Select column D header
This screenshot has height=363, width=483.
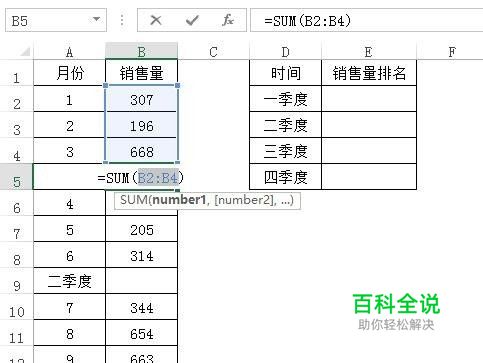(x=285, y=52)
